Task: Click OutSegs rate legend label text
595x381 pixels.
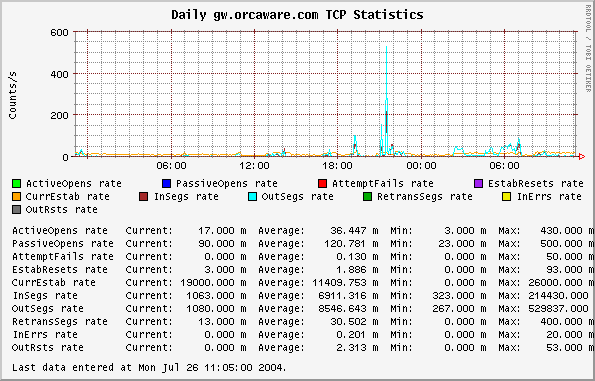Action: coord(298,197)
